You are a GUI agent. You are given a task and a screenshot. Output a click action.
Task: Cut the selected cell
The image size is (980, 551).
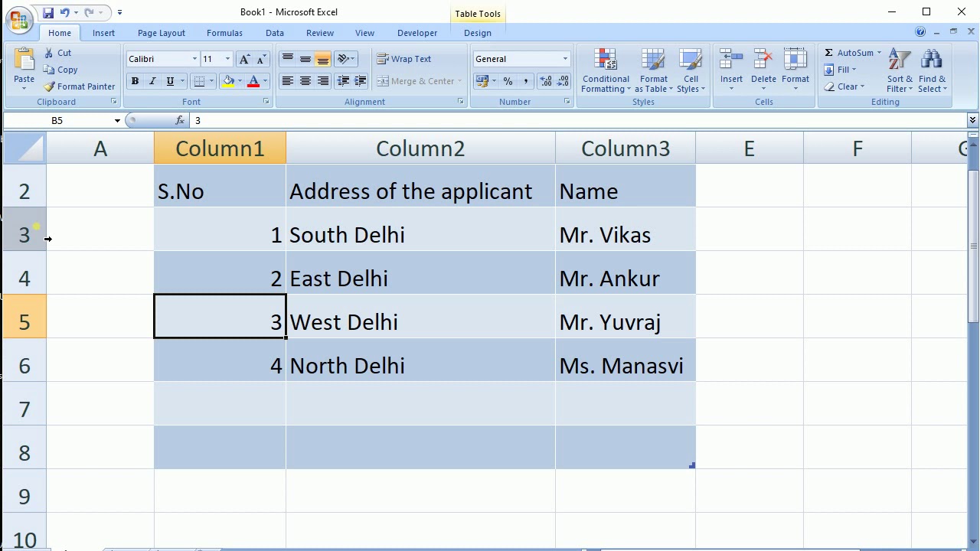58,53
